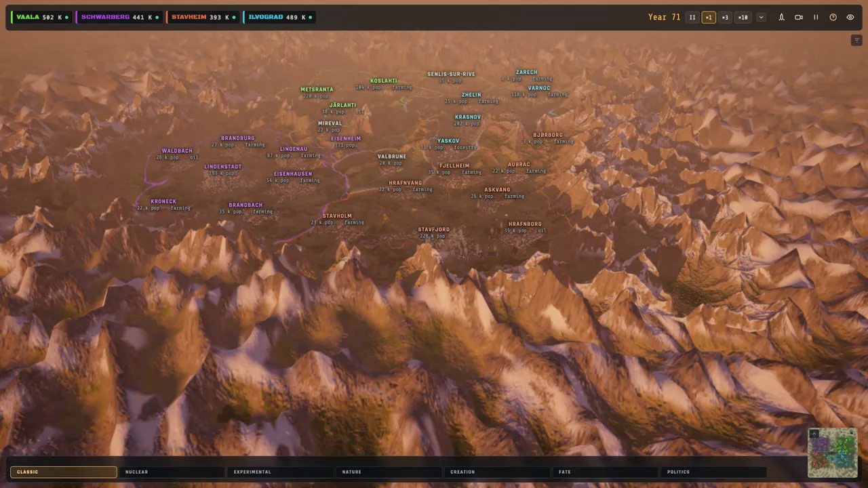Click the Year 71 counter
The image size is (868, 488).
pyautogui.click(x=664, y=18)
